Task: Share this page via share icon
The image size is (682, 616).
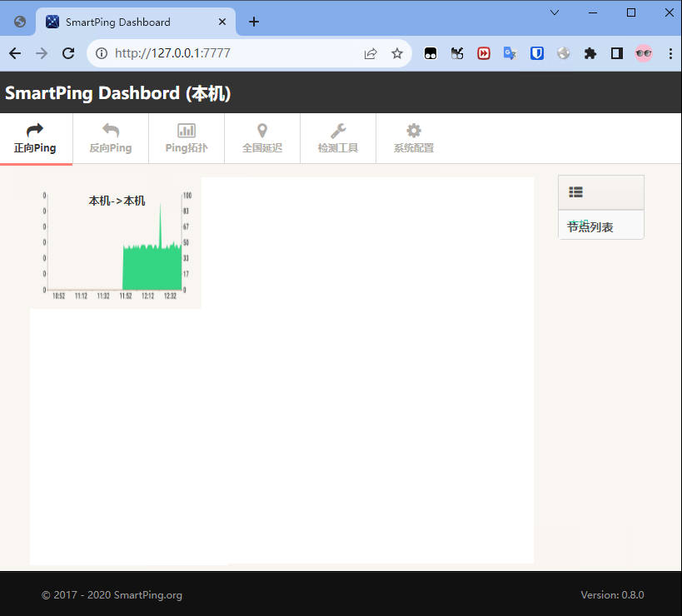Action: 370,53
